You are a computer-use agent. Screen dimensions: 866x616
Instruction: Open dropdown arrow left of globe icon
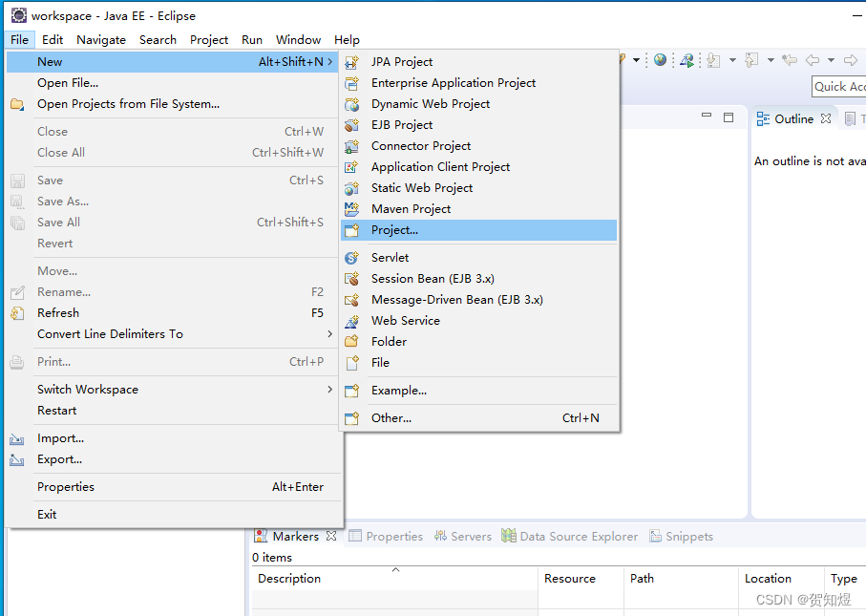pyautogui.click(x=636, y=59)
